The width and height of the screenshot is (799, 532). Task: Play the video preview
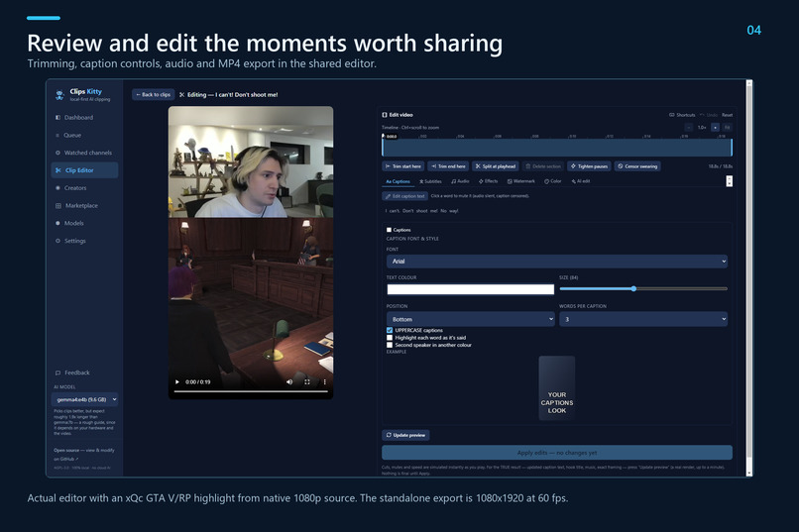click(x=176, y=381)
